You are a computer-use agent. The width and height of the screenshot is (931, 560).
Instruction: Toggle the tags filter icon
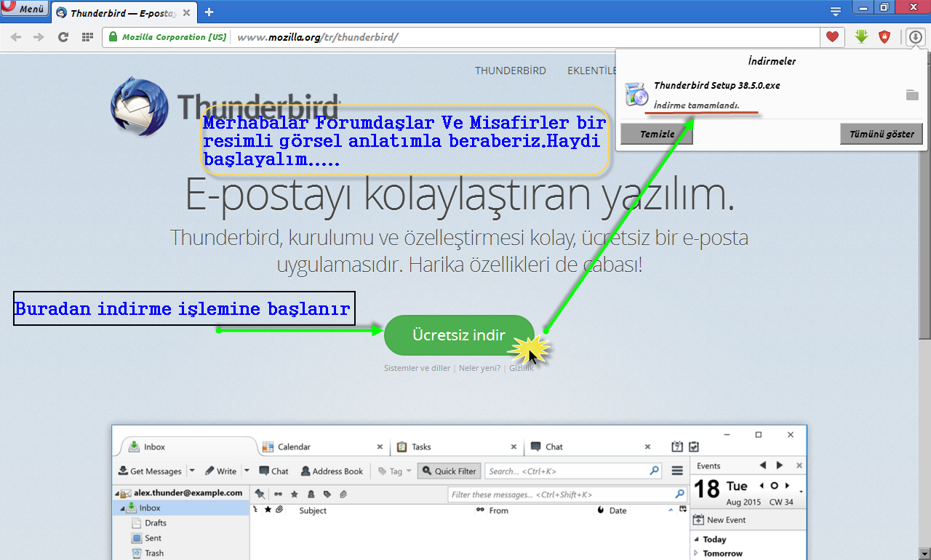[x=327, y=495]
